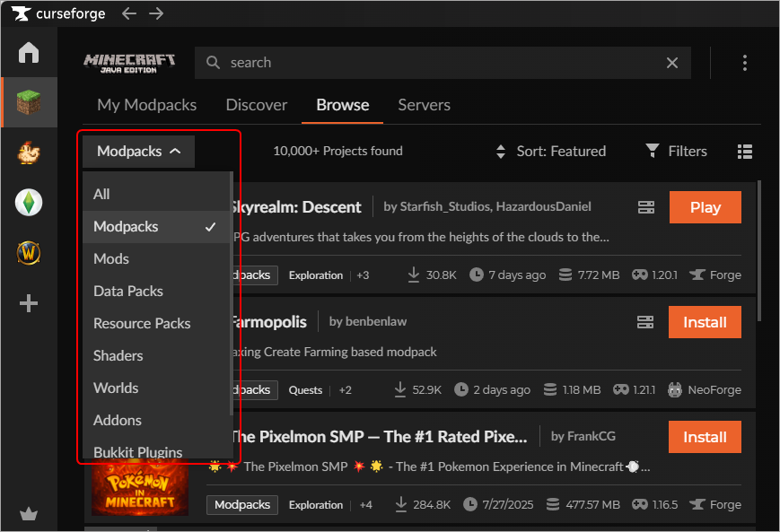Select the Minecraft game icon in sidebar
Image resolution: width=780 pixels, height=532 pixels.
29,102
